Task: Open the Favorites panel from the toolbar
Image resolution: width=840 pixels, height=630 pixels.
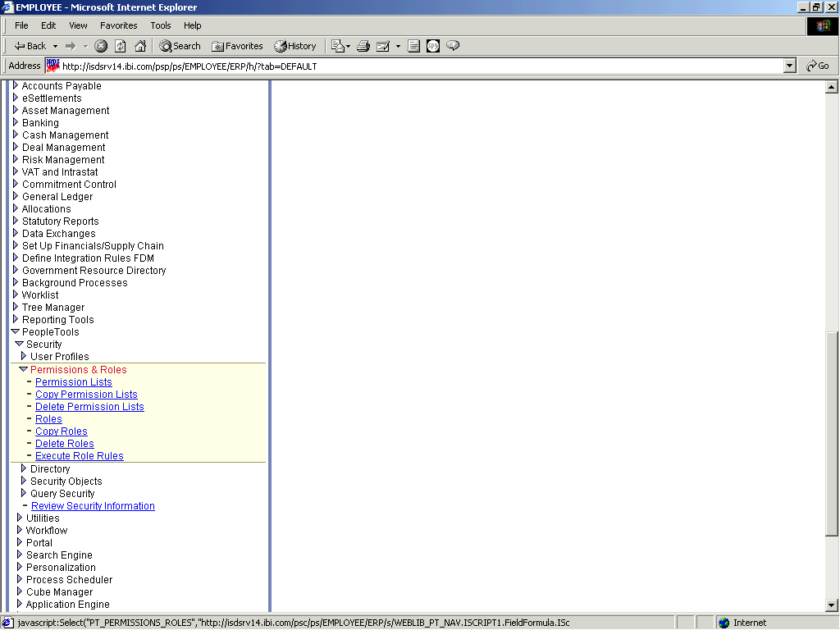Action: pyautogui.click(x=237, y=46)
